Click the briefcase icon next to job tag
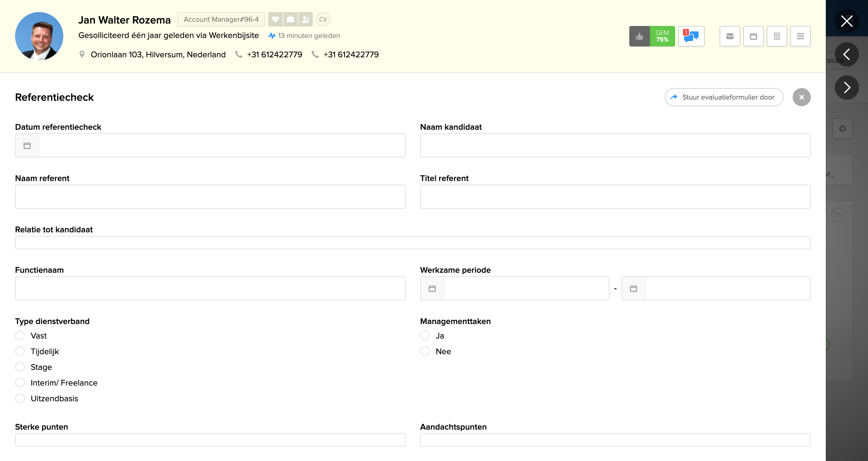This screenshot has height=461, width=868. pos(291,19)
